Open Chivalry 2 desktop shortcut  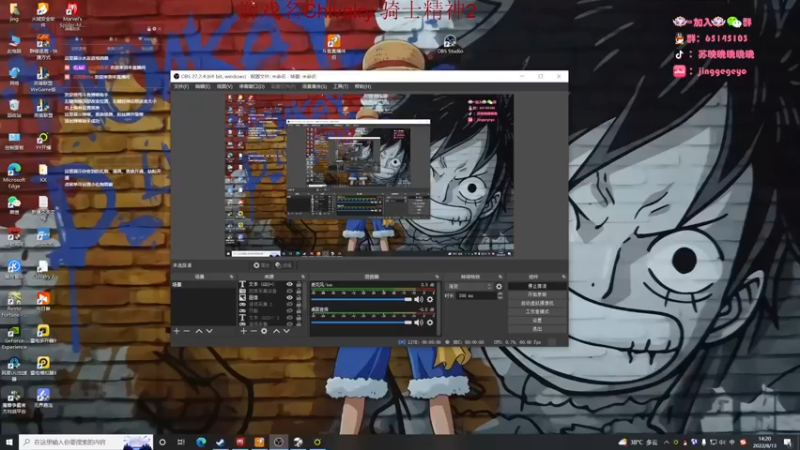pyautogui.click(x=43, y=270)
